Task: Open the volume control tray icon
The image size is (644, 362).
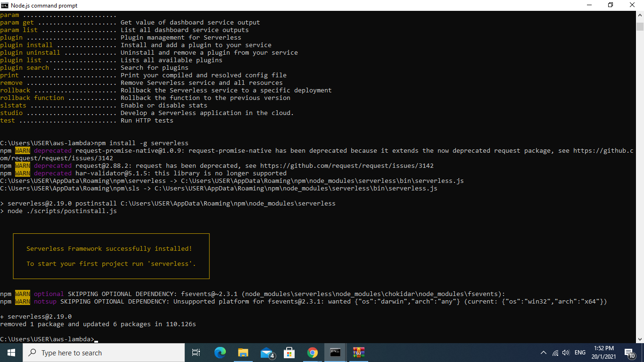Action: 566,353
